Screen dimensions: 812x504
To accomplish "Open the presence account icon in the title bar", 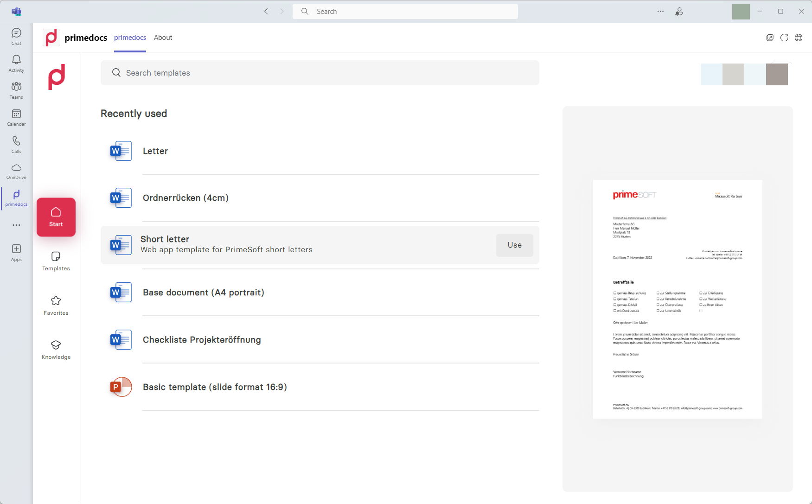I will (x=679, y=11).
